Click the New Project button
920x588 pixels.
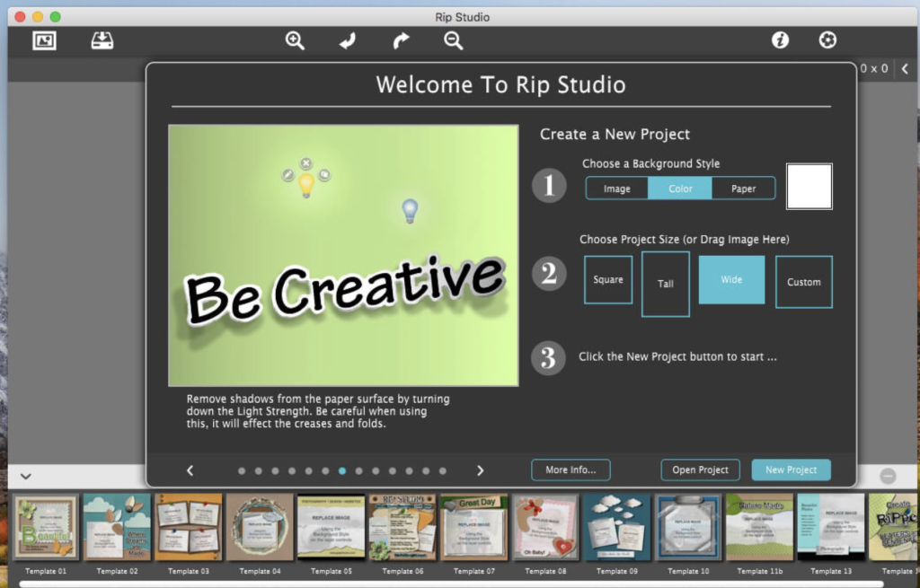[791, 470]
